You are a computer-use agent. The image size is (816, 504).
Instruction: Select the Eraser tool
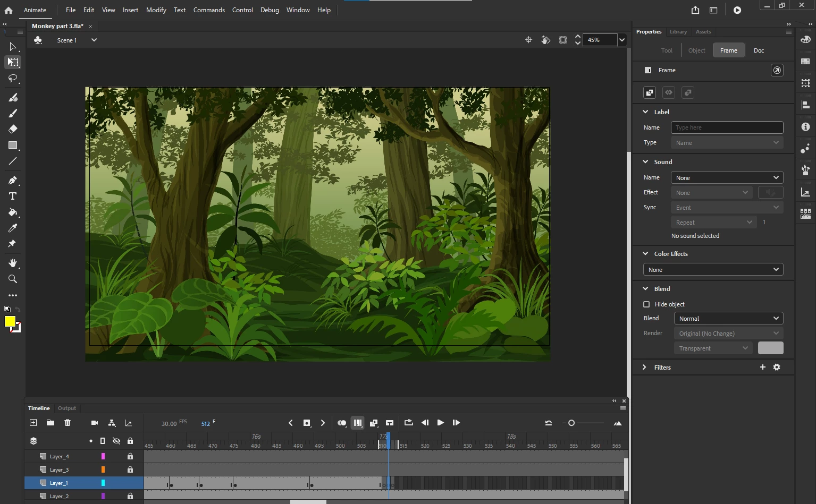(13, 129)
